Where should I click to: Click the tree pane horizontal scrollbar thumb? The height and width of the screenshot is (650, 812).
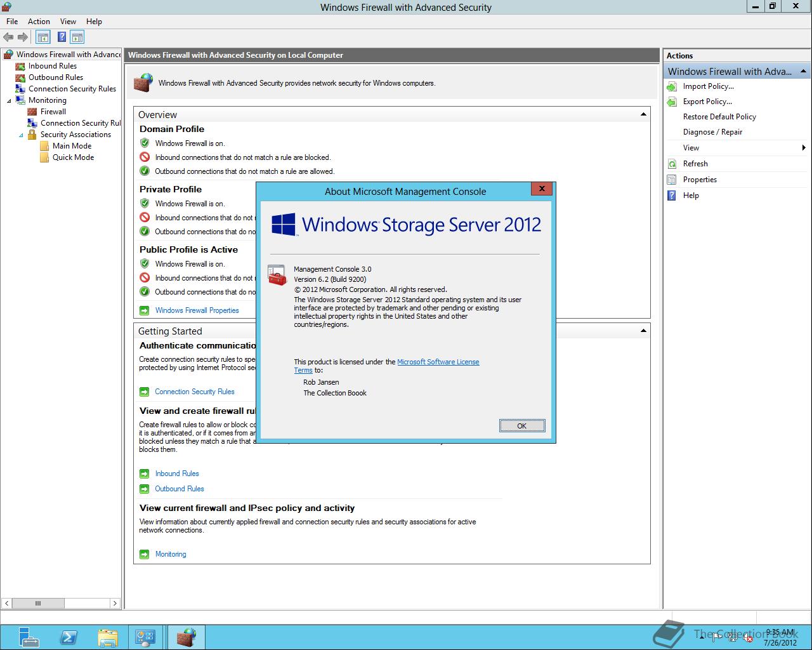click(x=38, y=603)
